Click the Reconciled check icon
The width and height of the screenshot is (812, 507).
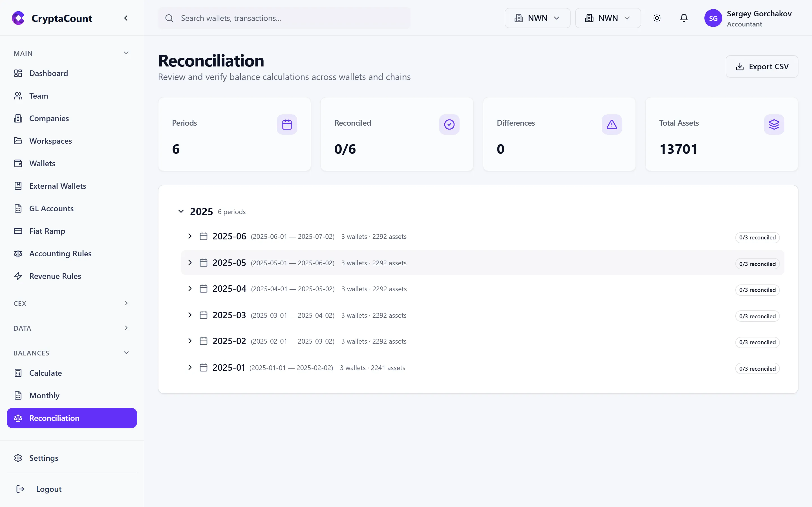449,124
